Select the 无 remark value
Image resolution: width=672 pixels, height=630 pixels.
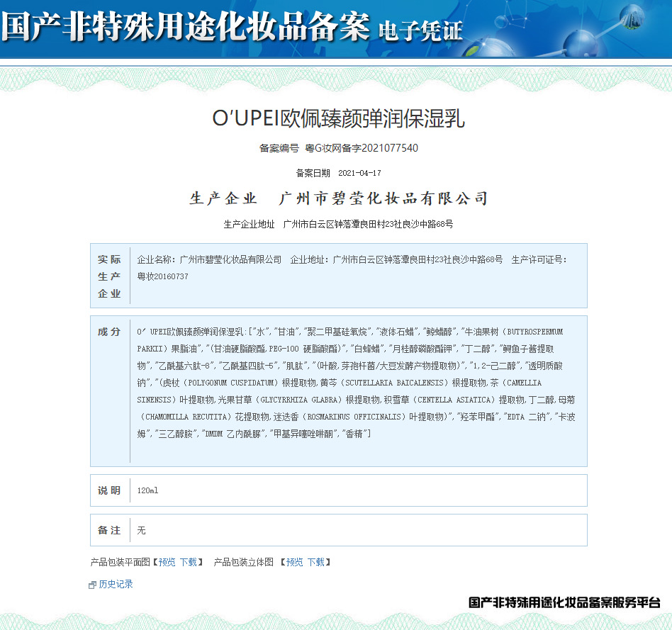click(x=142, y=531)
